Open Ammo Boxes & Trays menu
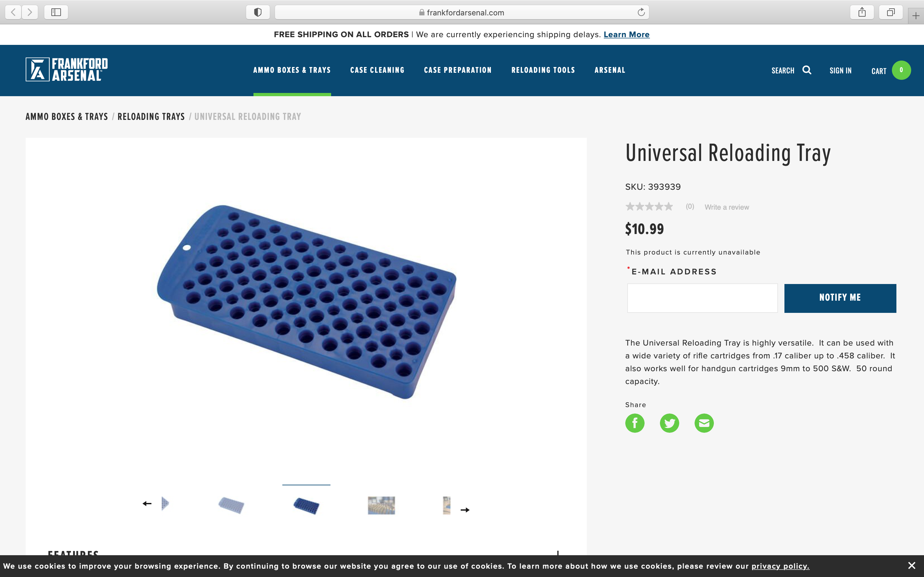This screenshot has width=924, height=577. point(292,70)
